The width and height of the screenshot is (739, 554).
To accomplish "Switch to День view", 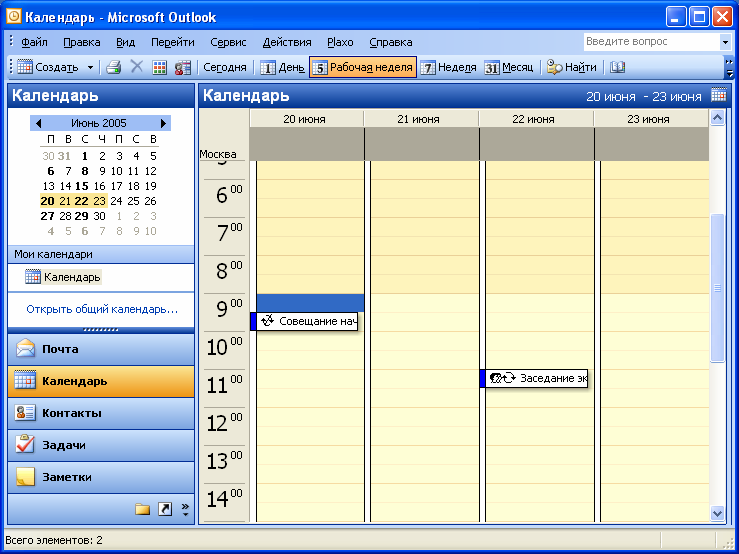I will pos(282,67).
